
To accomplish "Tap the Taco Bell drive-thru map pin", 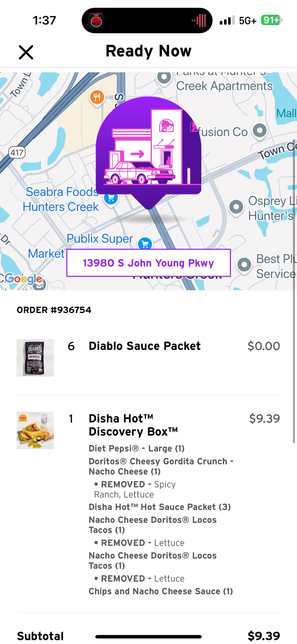I will point(148,150).
